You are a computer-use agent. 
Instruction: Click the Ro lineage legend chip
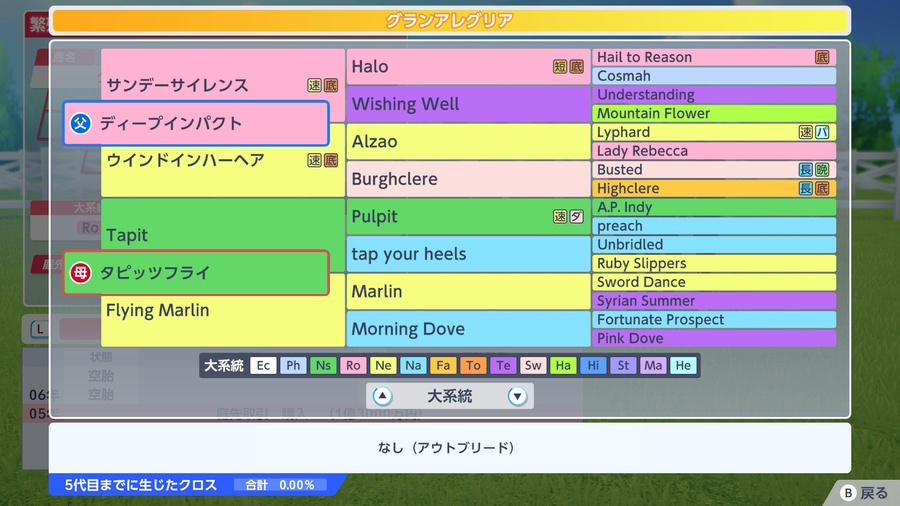click(x=353, y=365)
